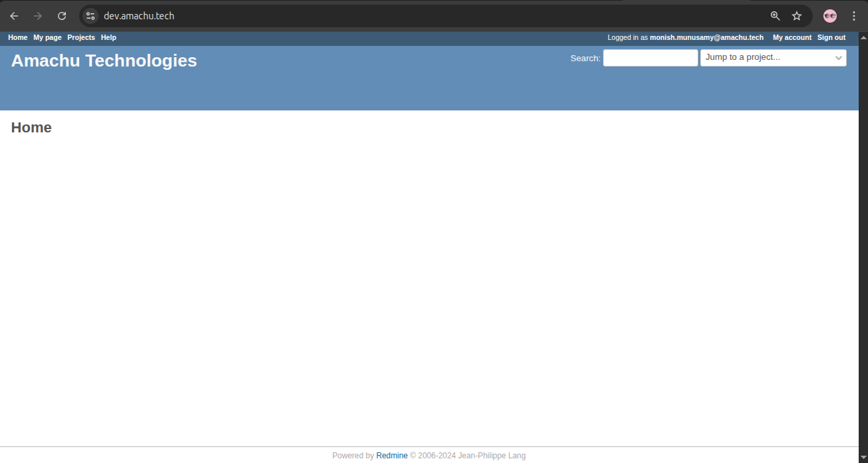The image size is (868, 463).
Task: Open the monish.munusamy@amachu.tech user link
Action: pyautogui.click(x=706, y=38)
